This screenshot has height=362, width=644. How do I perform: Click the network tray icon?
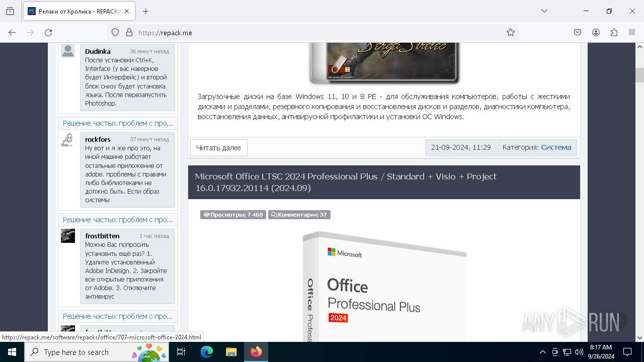pos(567,352)
